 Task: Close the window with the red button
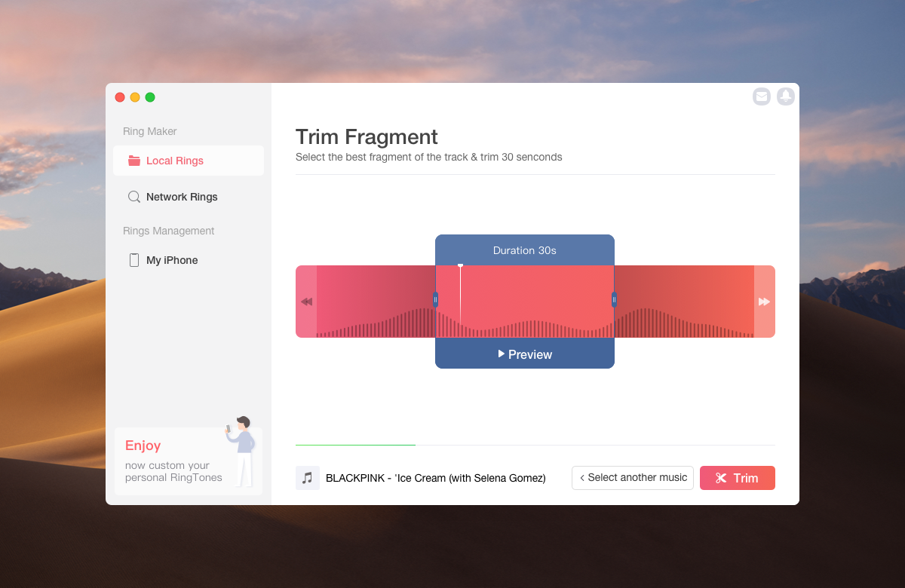tap(120, 97)
